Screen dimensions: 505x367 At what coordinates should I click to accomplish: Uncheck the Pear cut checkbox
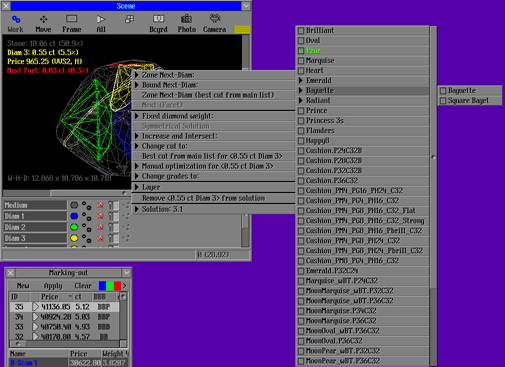[301, 51]
